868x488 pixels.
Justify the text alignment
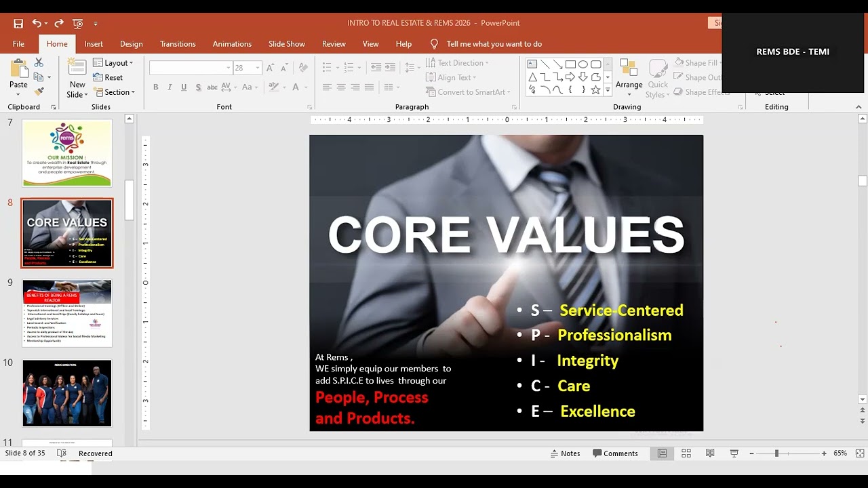[x=369, y=87]
